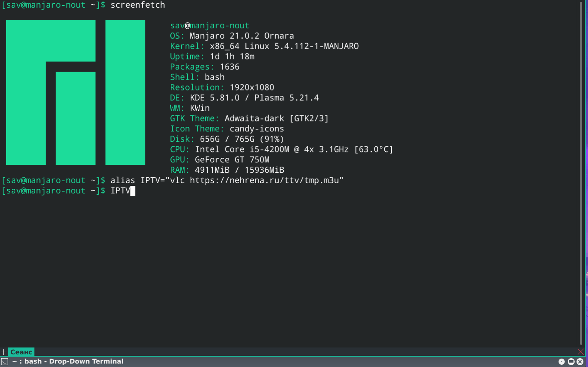Click the Manjaro ASCII logo

pyautogui.click(x=75, y=92)
